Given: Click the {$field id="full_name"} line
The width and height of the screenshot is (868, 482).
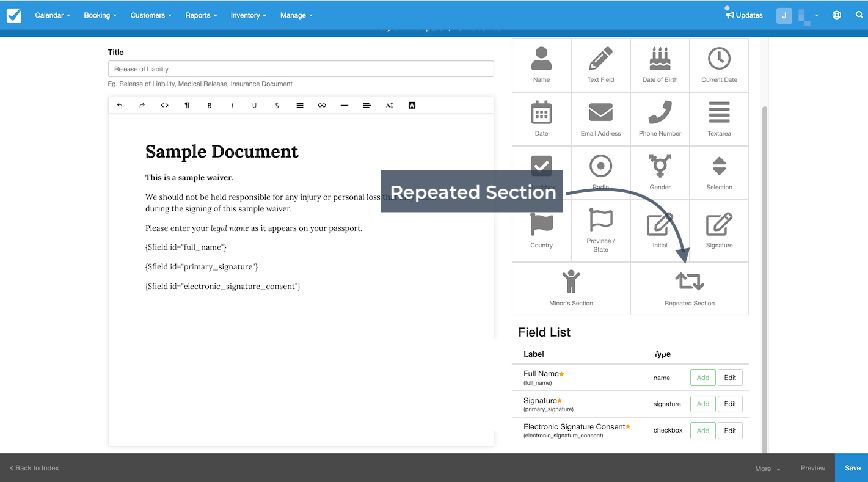Looking at the screenshot, I should click(186, 247).
